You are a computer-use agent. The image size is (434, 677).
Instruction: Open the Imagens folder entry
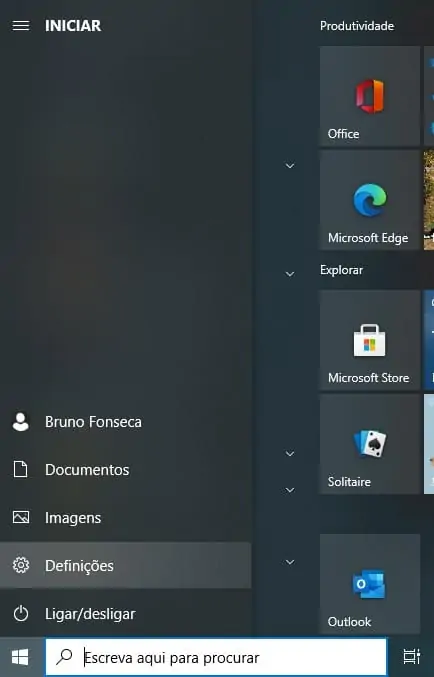[x=126, y=517]
